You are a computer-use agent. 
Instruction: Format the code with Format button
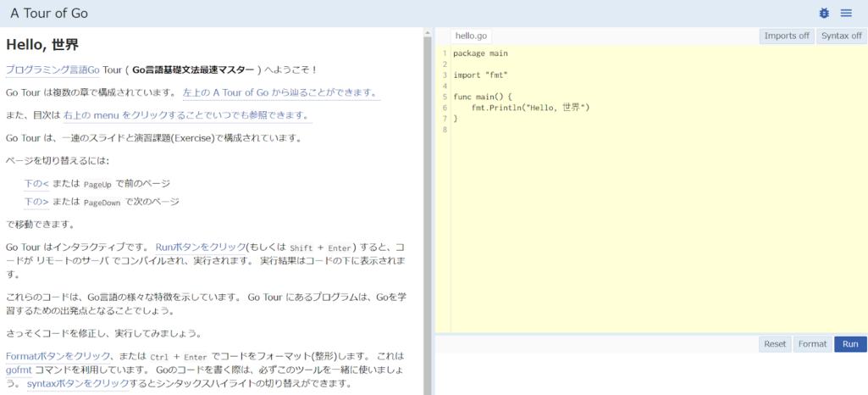(813, 344)
